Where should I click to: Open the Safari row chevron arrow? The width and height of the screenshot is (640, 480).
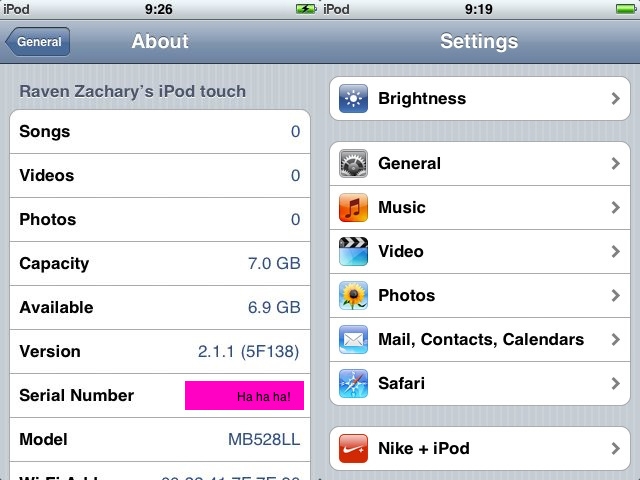(616, 384)
